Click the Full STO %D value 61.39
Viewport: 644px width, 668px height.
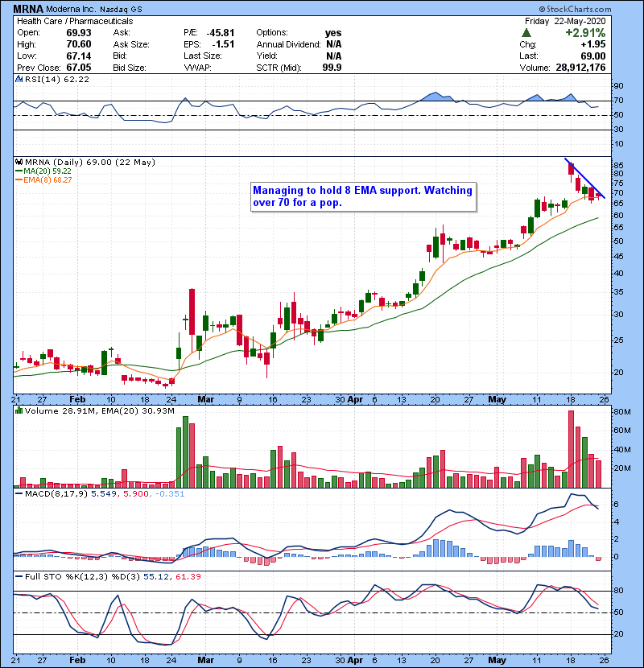[188, 577]
